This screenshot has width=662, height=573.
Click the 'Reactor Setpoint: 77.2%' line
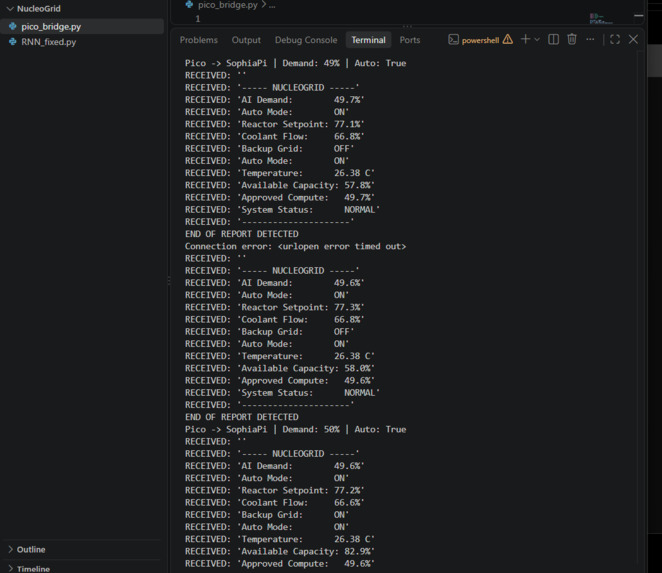tap(274, 490)
